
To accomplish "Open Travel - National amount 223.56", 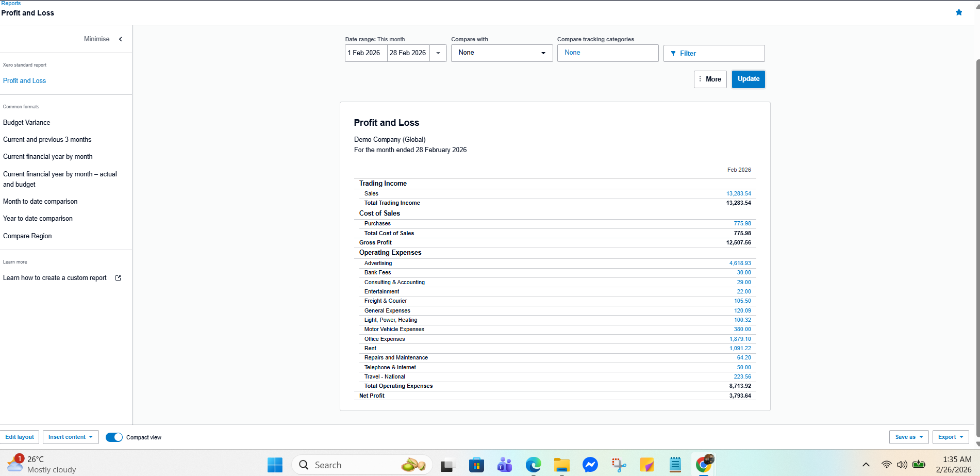I will pyautogui.click(x=742, y=377).
